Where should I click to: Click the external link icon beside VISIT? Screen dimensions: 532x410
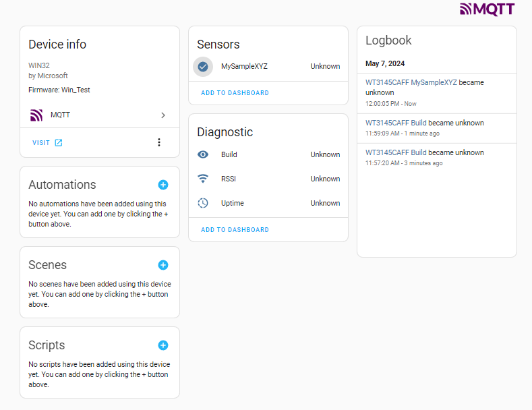pos(59,142)
